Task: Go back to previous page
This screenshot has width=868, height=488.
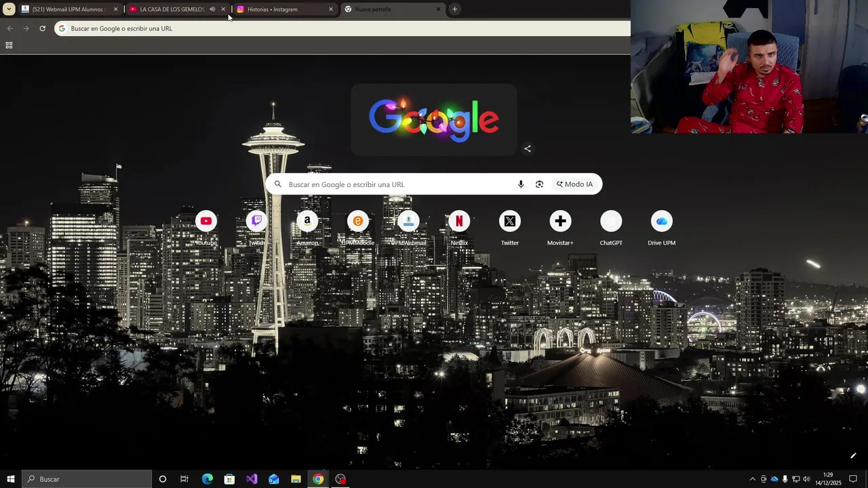Action: 9,28
